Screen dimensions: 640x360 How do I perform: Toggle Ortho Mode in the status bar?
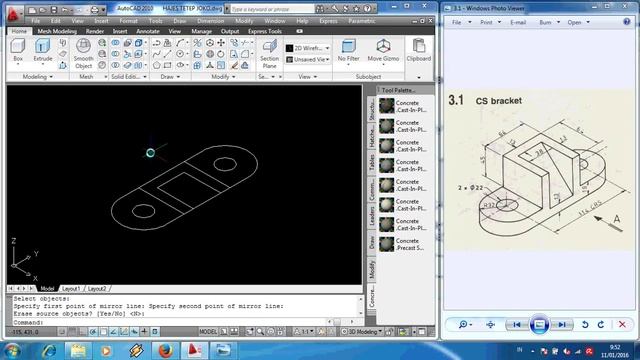tap(82, 332)
